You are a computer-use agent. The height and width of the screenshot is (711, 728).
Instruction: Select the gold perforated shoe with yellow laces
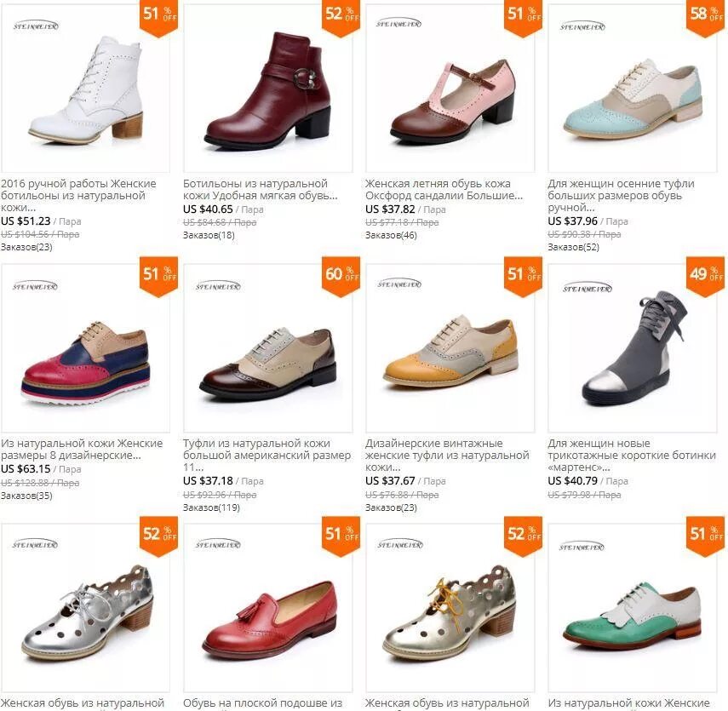(450, 608)
